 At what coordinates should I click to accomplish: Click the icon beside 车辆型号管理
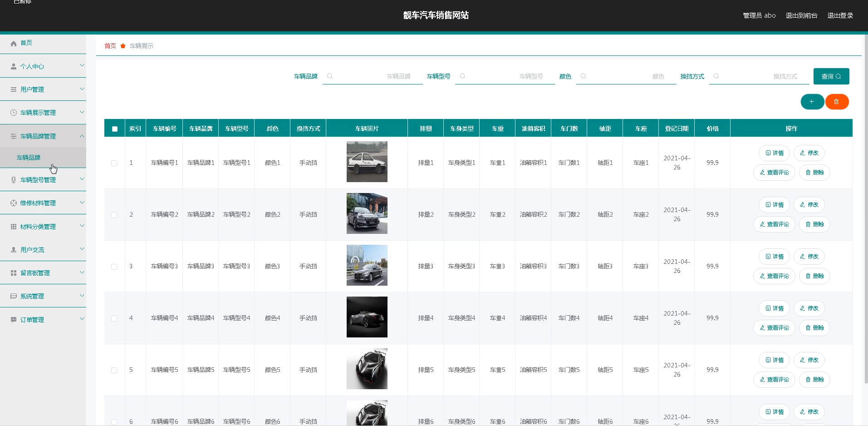coord(14,180)
